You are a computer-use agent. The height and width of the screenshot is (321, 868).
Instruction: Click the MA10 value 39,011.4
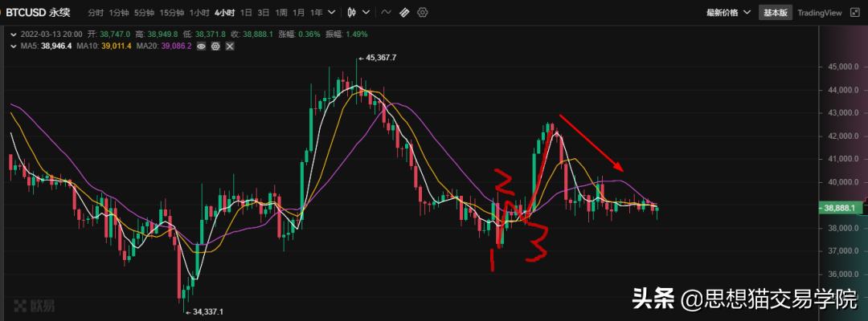(116, 46)
